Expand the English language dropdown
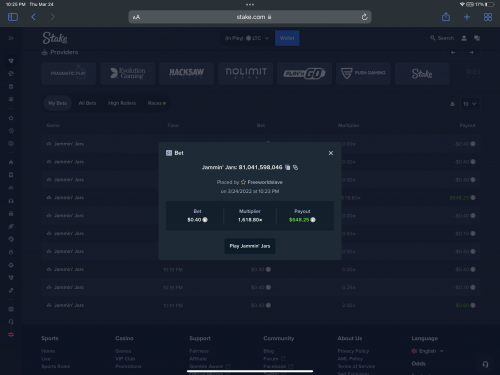Image resolution: width=500 pixels, height=375 pixels. 428,351
